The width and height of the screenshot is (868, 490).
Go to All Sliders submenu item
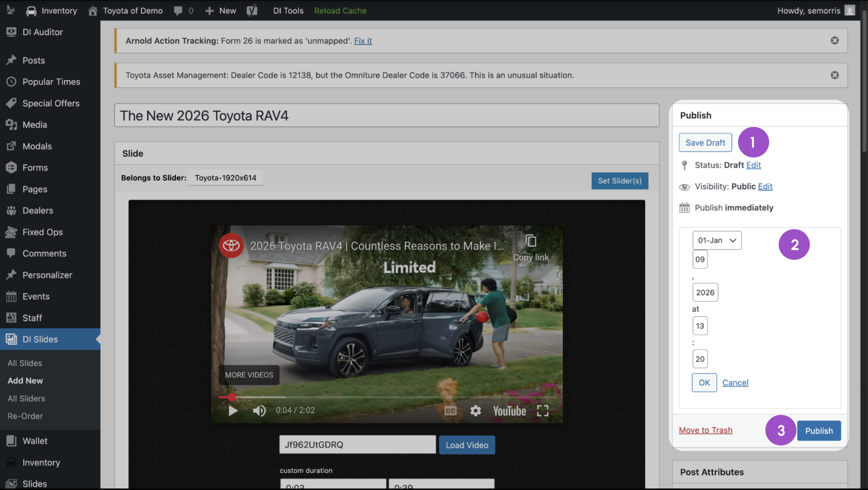point(26,399)
